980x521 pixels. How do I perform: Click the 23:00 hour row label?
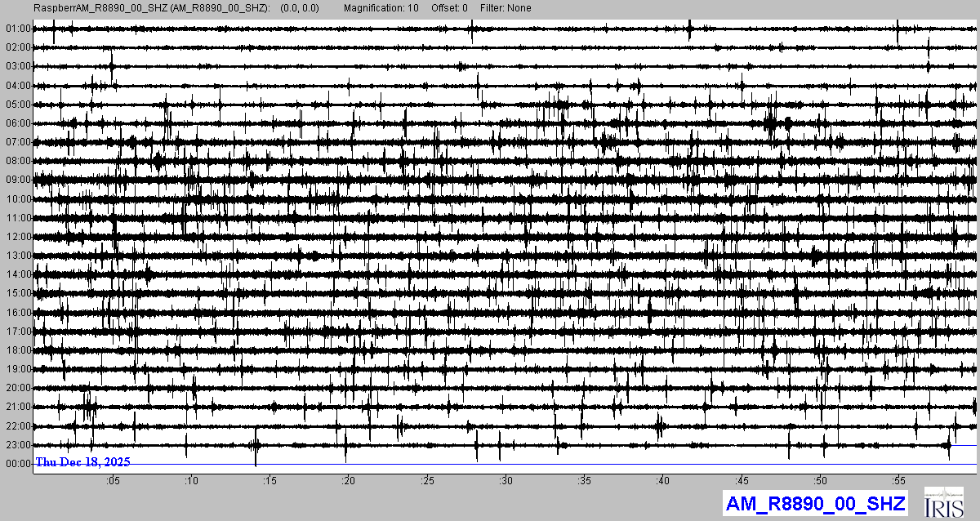click(x=18, y=445)
